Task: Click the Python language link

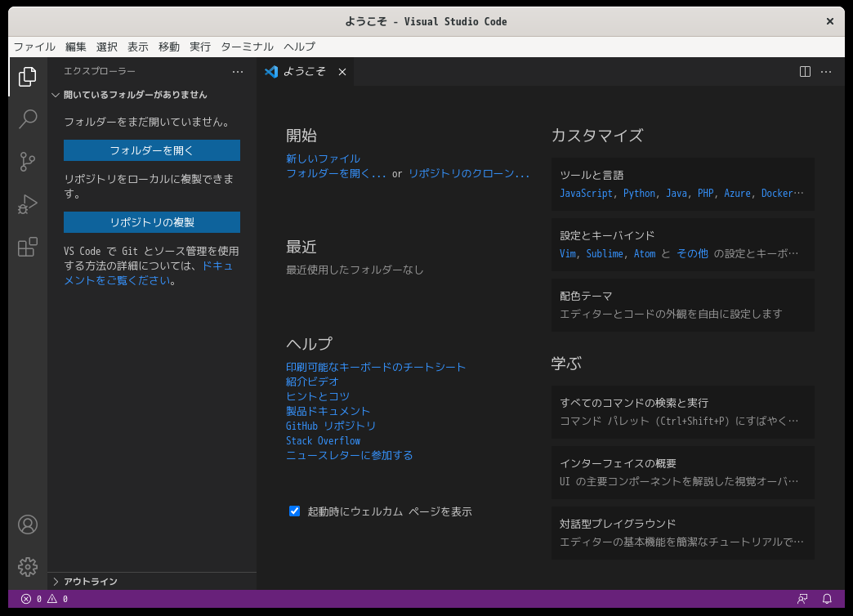Action: 639,194
